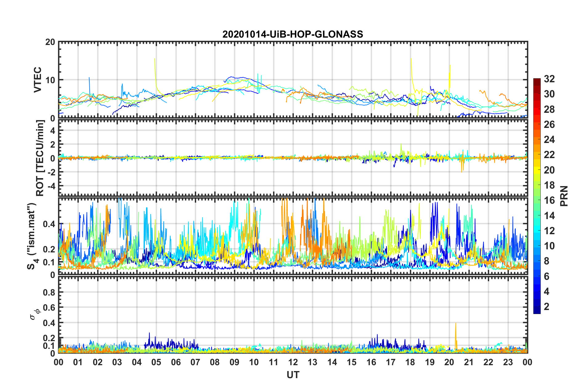Viewport: 586px width, 392px height.
Task: Click x-axis hour tick label 07
Action: tap(195, 362)
